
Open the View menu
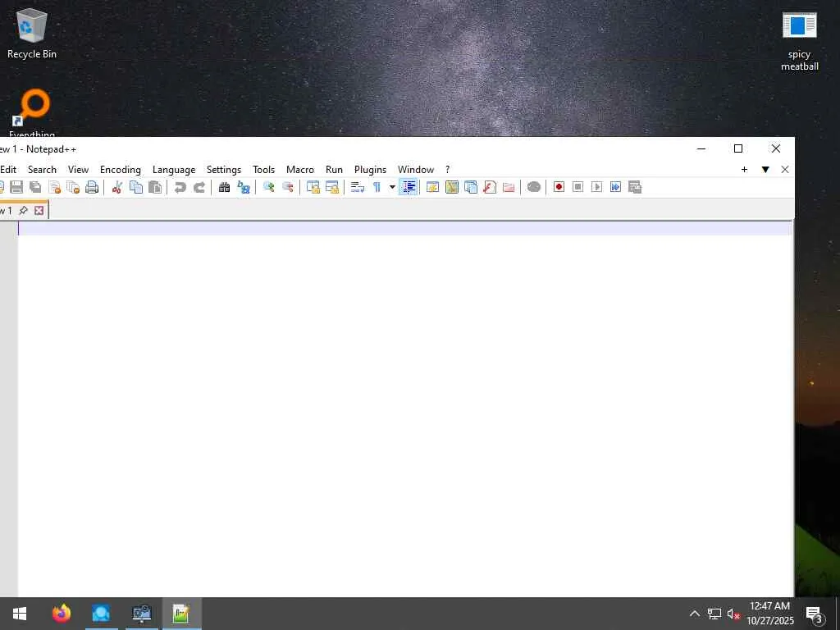point(78,169)
